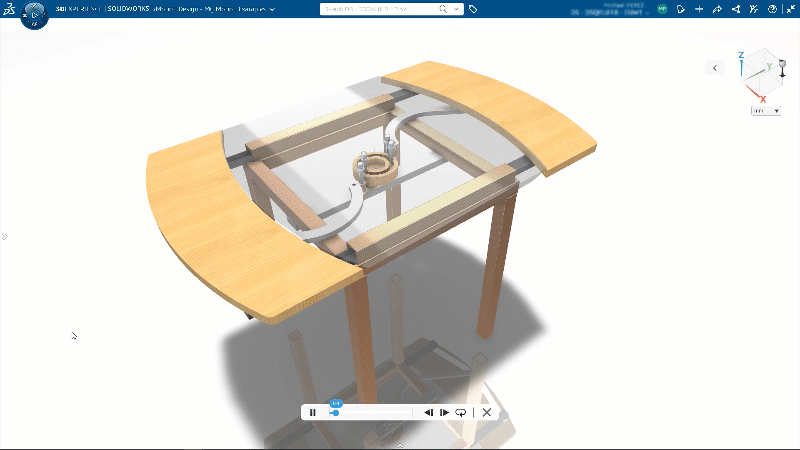Click inside the top search field

coord(378,9)
